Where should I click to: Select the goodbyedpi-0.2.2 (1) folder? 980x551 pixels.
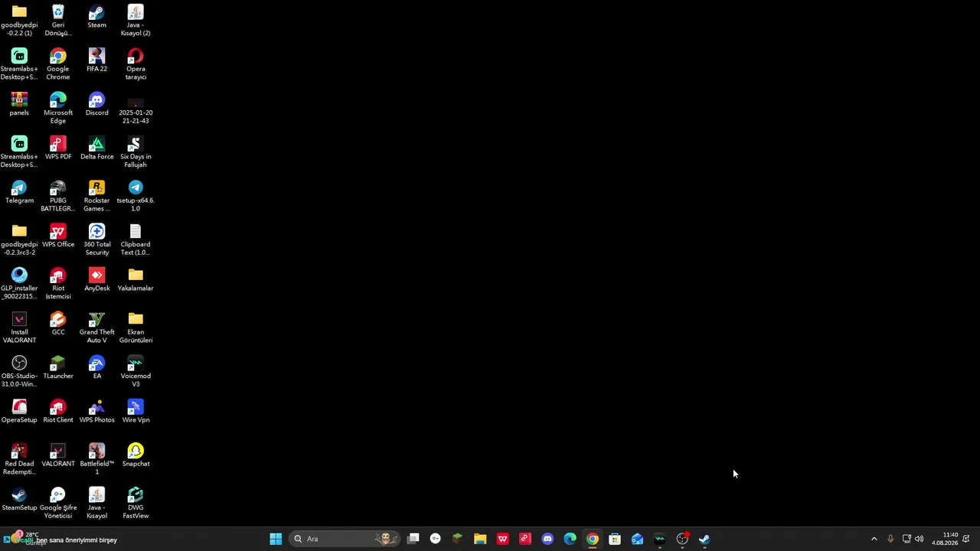pos(19,20)
